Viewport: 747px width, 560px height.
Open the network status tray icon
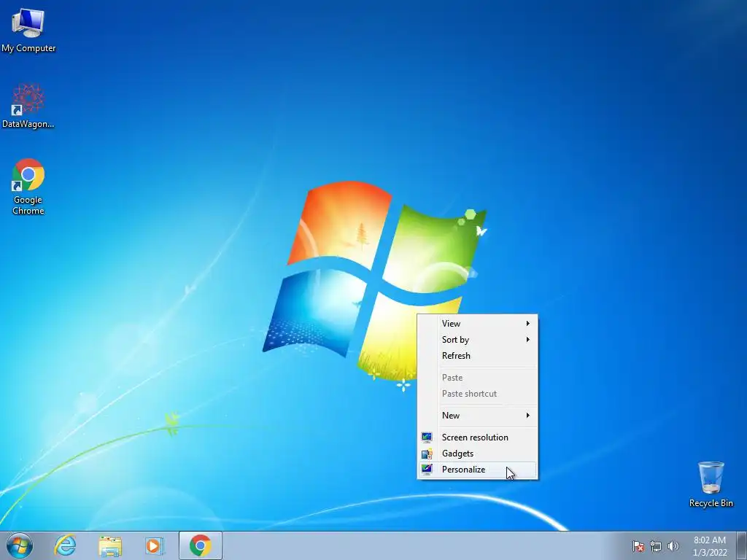pyautogui.click(x=656, y=546)
